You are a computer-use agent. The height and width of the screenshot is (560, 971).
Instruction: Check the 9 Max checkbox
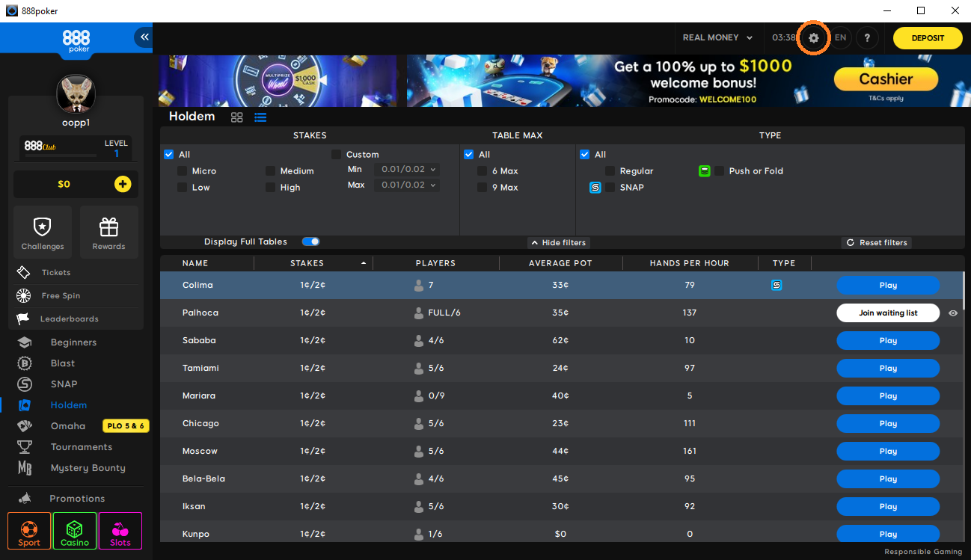pyautogui.click(x=483, y=187)
